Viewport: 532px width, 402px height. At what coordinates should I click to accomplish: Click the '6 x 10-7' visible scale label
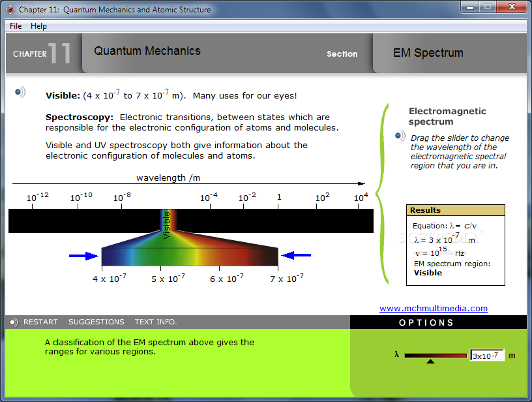coord(227,279)
